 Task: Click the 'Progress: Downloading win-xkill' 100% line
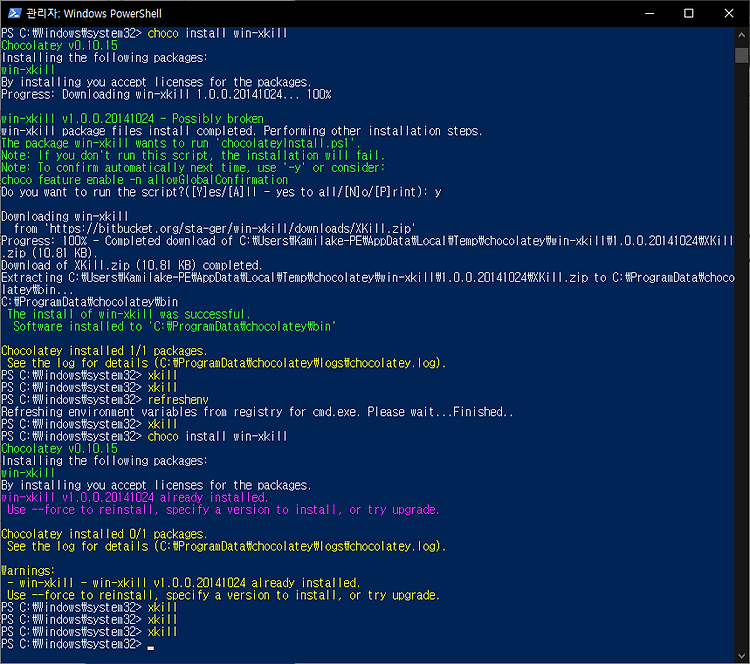click(166, 94)
